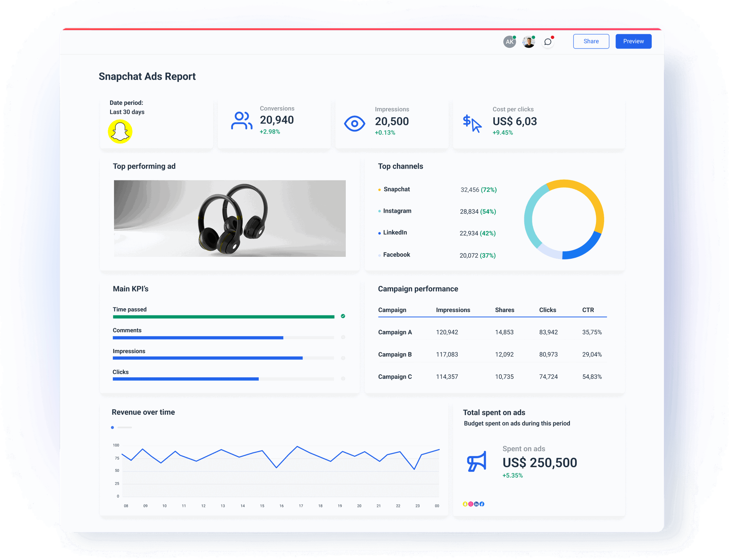The height and width of the screenshot is (560, 729).
Task: Open the comments chat bubble with notification
Action: click(x=547, y=41)
